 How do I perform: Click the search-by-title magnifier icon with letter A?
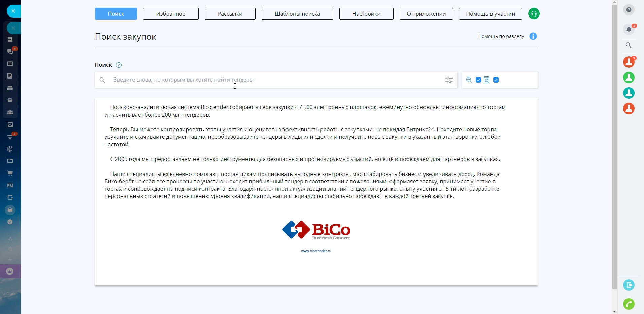tap(469, 80)
